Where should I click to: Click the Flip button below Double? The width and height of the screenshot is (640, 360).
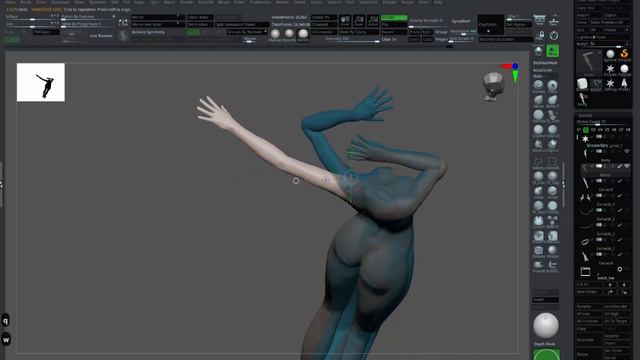click(394, 24)
